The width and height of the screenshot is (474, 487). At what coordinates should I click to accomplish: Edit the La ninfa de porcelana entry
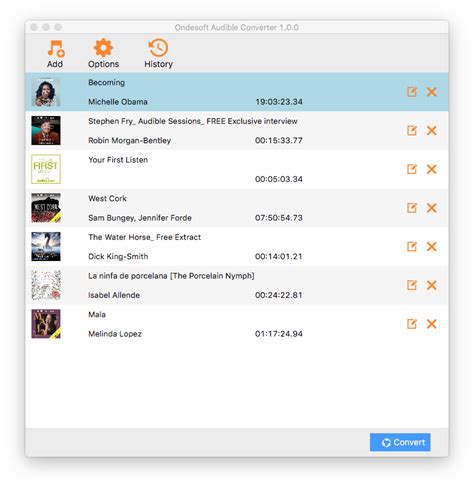(x=412, y=285)
